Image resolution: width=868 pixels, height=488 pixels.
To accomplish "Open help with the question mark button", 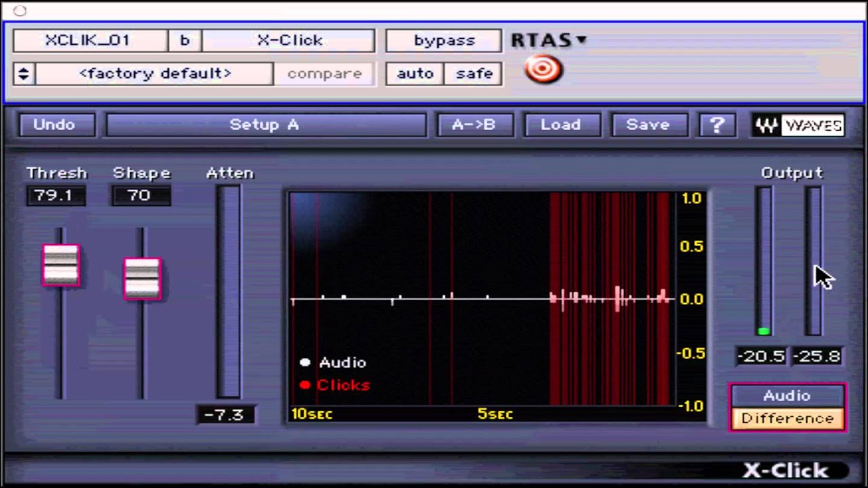I will tap(717, 125).
